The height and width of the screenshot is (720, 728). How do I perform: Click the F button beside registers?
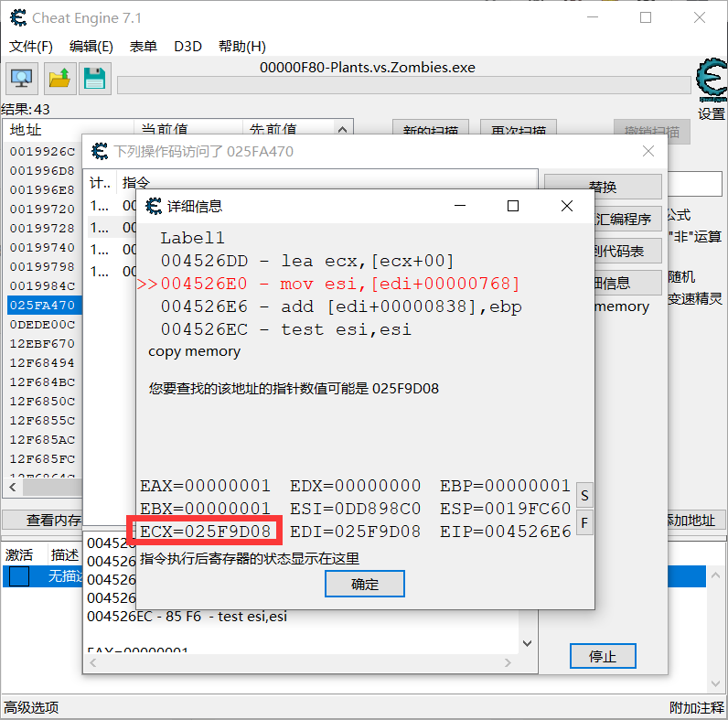coord(584,522)
